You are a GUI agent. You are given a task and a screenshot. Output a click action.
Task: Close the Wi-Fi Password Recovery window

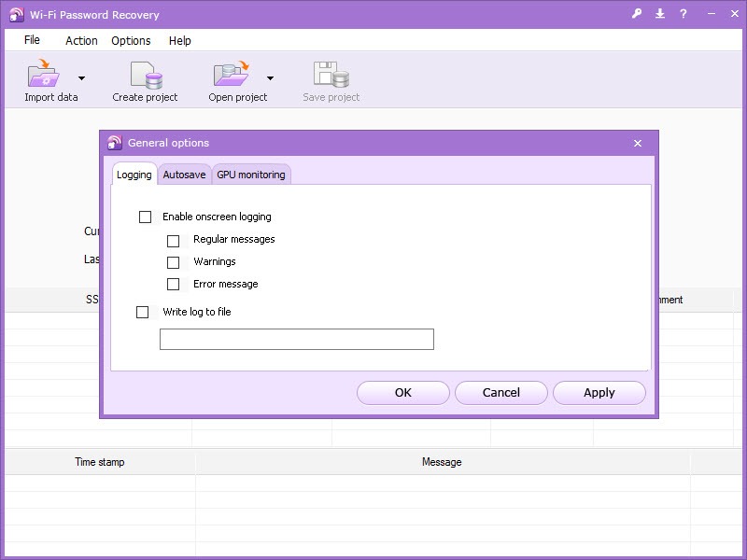(x=735, y=14)
